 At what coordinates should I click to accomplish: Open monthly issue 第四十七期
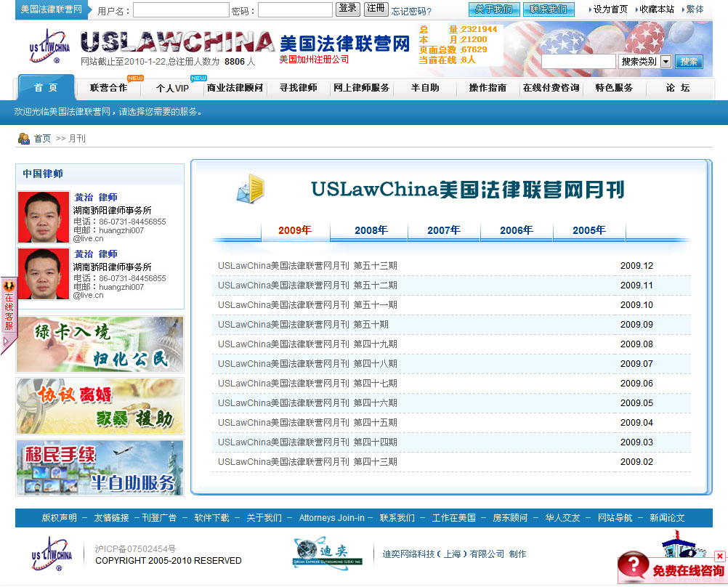click(x=307, y=383)
